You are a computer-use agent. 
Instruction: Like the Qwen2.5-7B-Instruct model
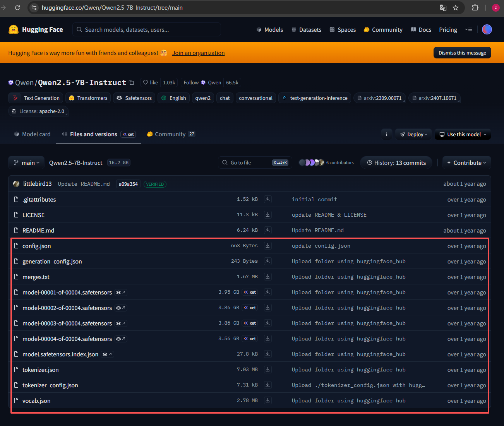pos(151,82)
